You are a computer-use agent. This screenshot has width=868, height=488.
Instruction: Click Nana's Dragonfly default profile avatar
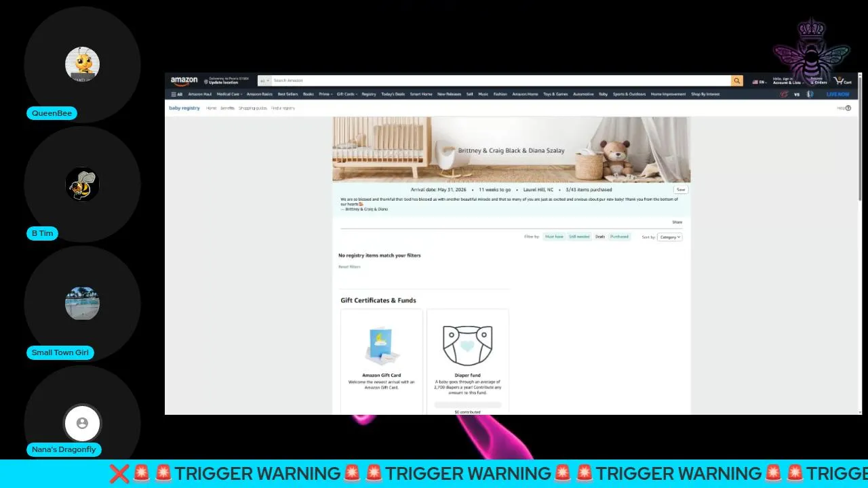82,423
